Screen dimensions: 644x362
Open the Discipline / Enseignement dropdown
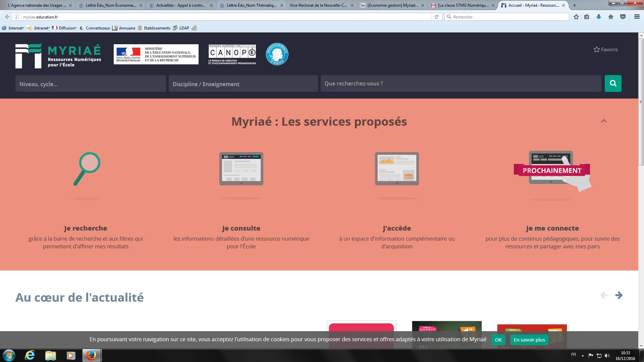tap(243, 84)
